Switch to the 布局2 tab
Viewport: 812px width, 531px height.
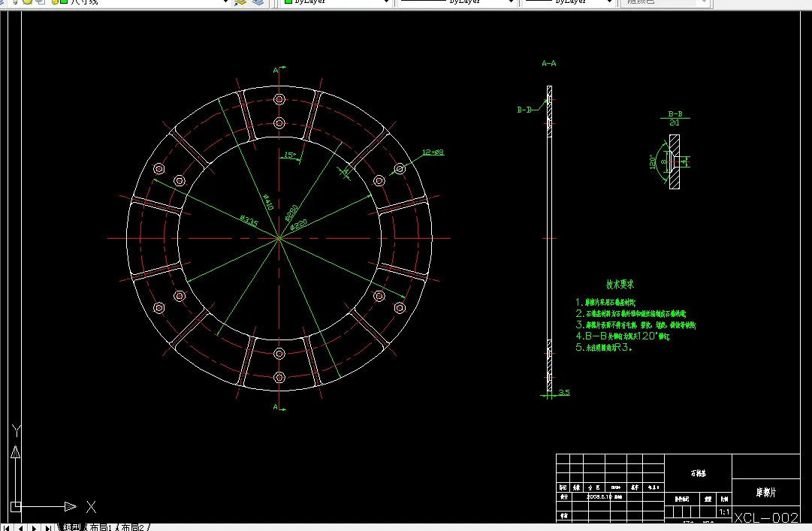coord(132,527)
